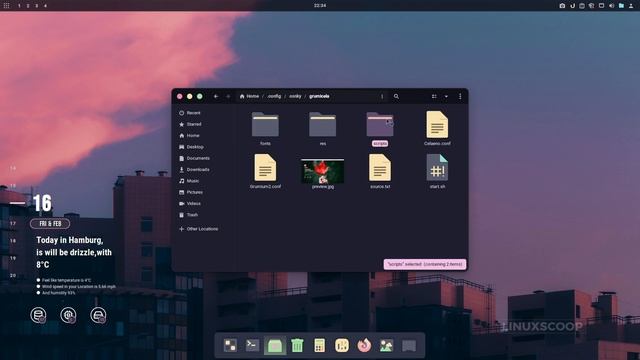The height and width of the screenshot is (360, 640).
Task: Click the FRI 6 FEB date badge
Action: [x=50, y=224]
